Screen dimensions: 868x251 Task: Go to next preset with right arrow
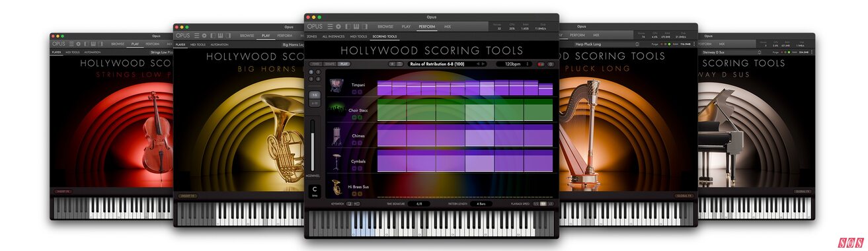483,64
